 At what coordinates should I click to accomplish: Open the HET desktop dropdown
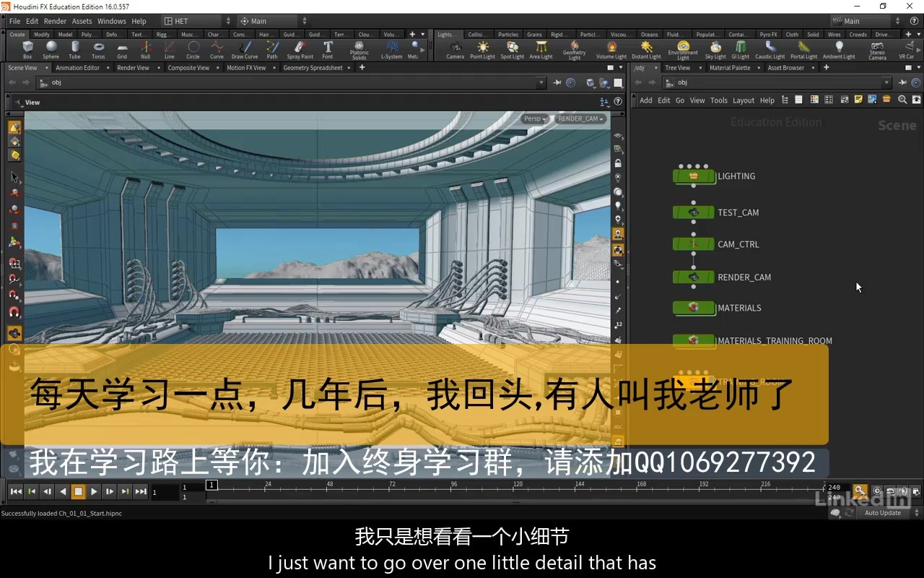198,21
